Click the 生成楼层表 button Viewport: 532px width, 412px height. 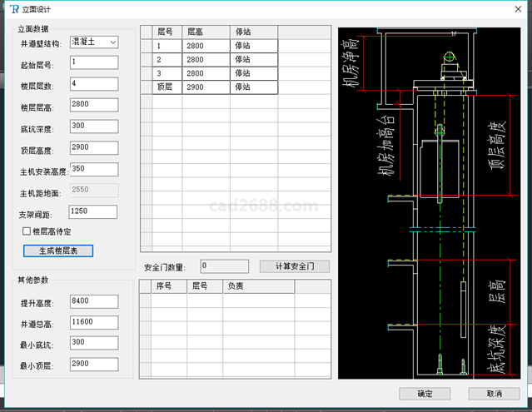[58, 251]
